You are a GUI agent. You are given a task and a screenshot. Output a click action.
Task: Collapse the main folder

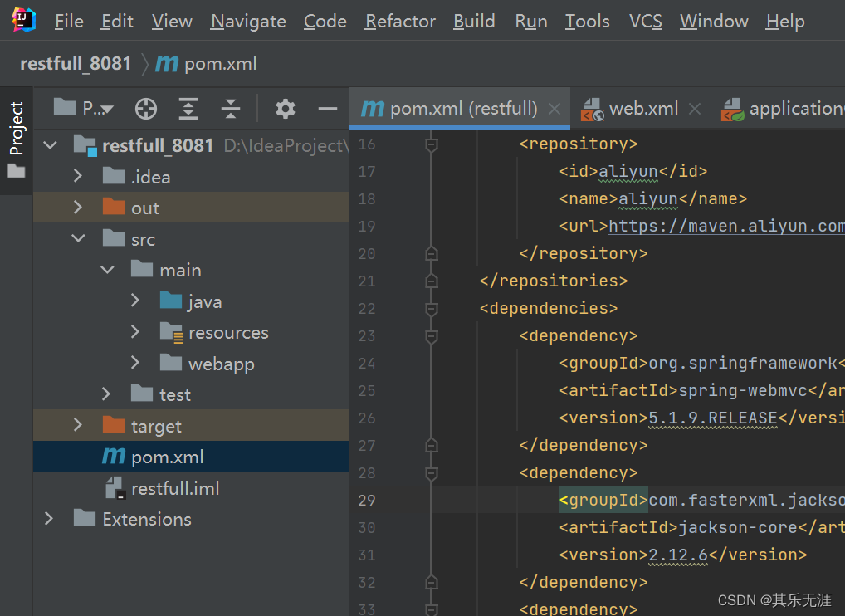click(x=107, y=270)
